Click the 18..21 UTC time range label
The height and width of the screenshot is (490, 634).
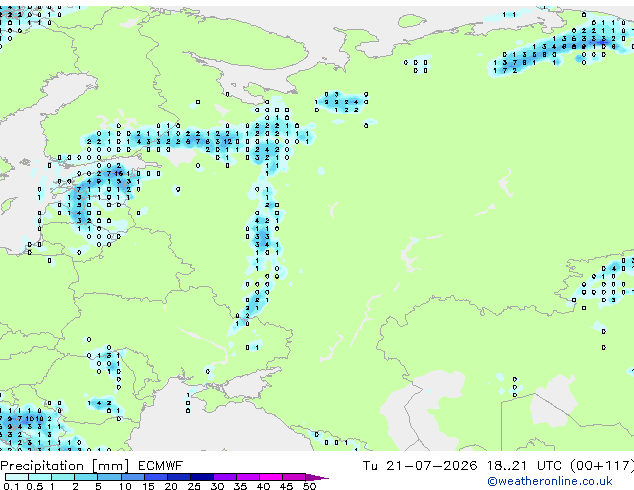pos(524,466)
